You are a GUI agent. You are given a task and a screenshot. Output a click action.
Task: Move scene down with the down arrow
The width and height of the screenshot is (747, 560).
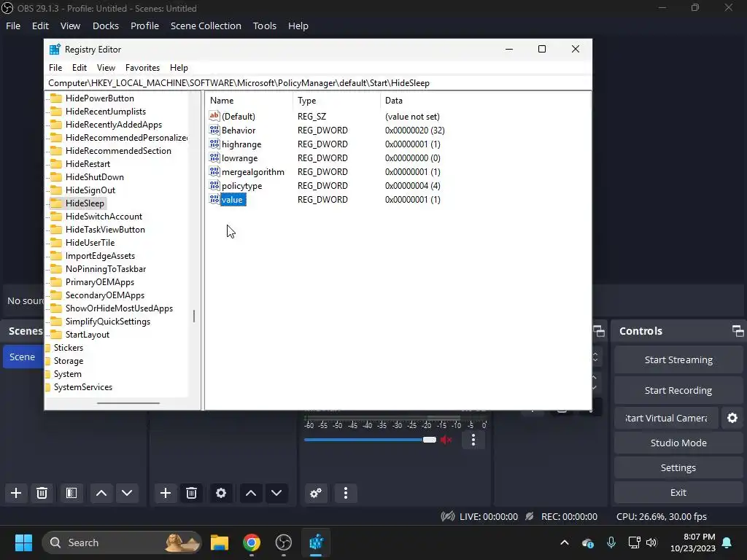pyautogui.click(x=127, y=493)
